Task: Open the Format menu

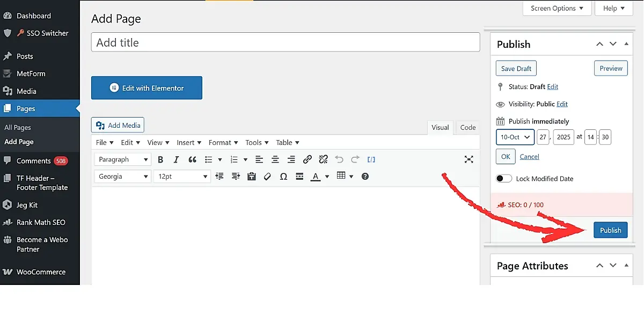Action: coord(223,143)
